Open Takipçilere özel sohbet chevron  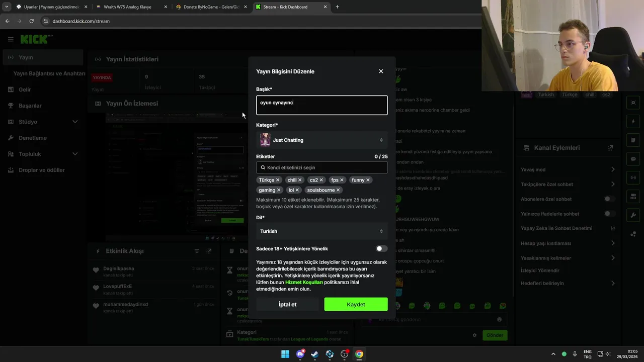[613, 184]
